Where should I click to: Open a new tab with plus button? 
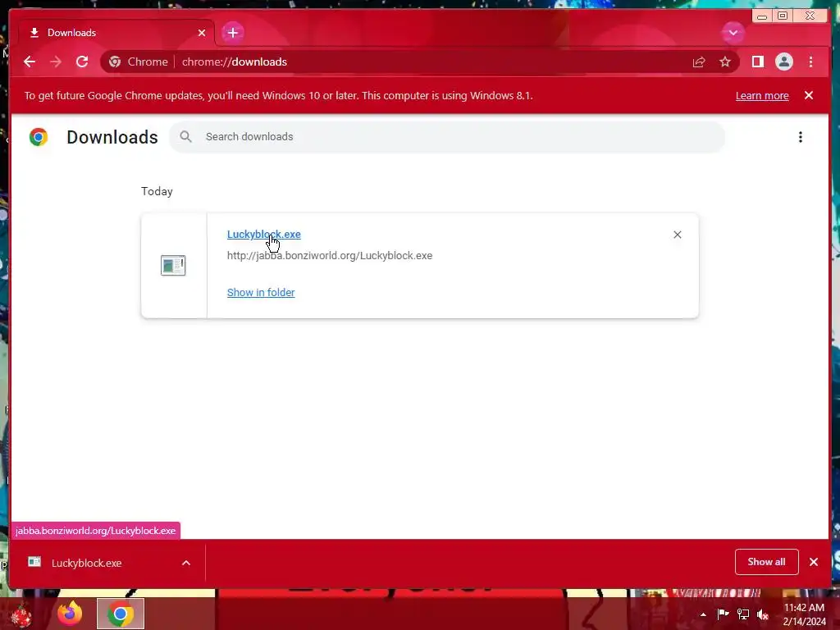pos(232,33)
